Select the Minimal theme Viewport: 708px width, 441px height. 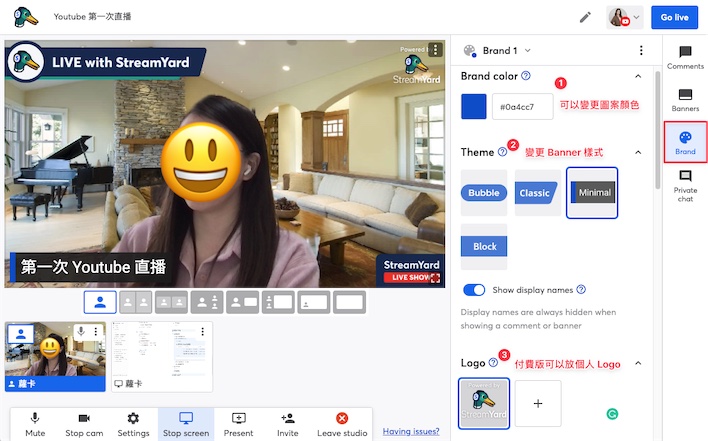click(x=592, y=193)
